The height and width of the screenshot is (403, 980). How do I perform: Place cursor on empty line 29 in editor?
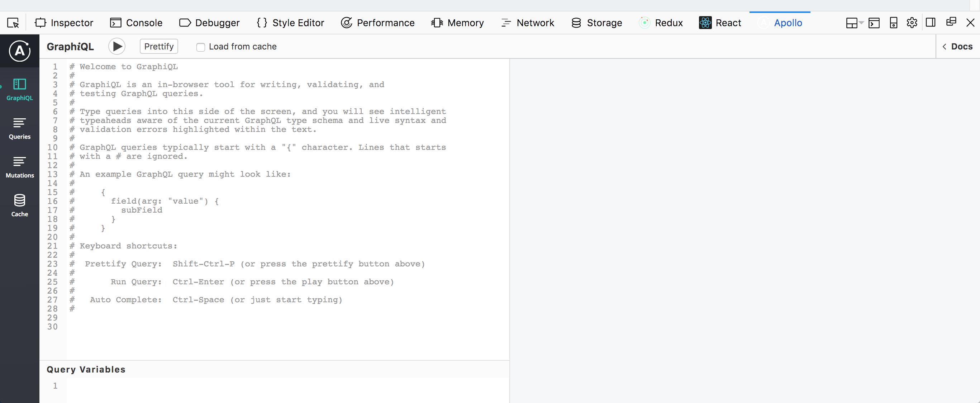coord(287,318)
